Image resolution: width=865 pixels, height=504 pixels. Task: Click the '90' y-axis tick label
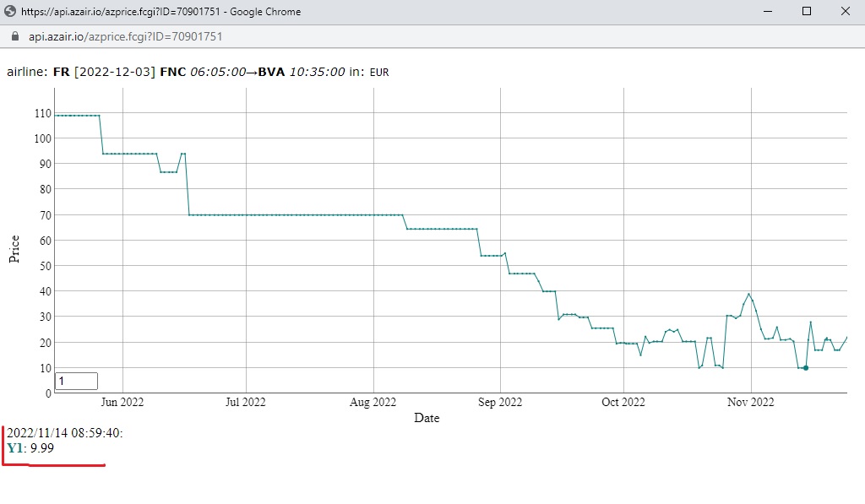click(46, 164)
